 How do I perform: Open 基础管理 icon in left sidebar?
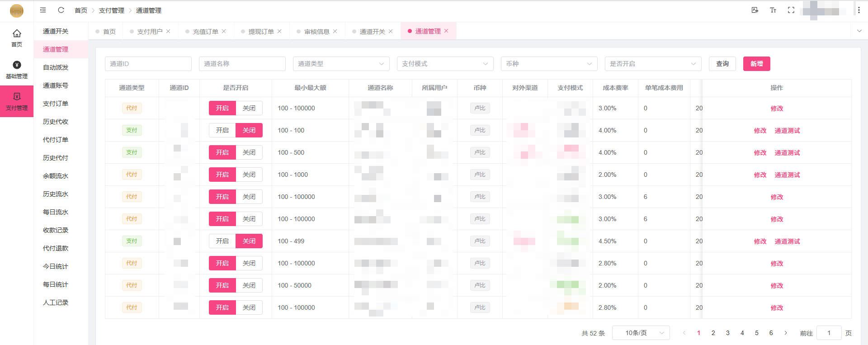(17, 70)
